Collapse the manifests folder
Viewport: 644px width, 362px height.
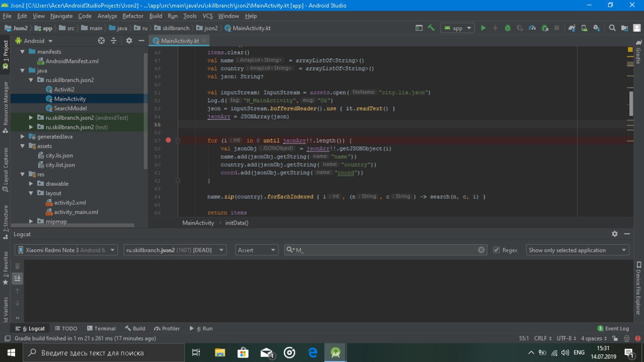point(23,52)
